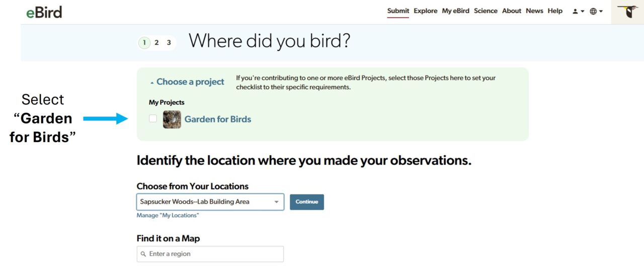Click the magnifier icon in region search
This screenshot has height=269, width=644.
point(143,254)
